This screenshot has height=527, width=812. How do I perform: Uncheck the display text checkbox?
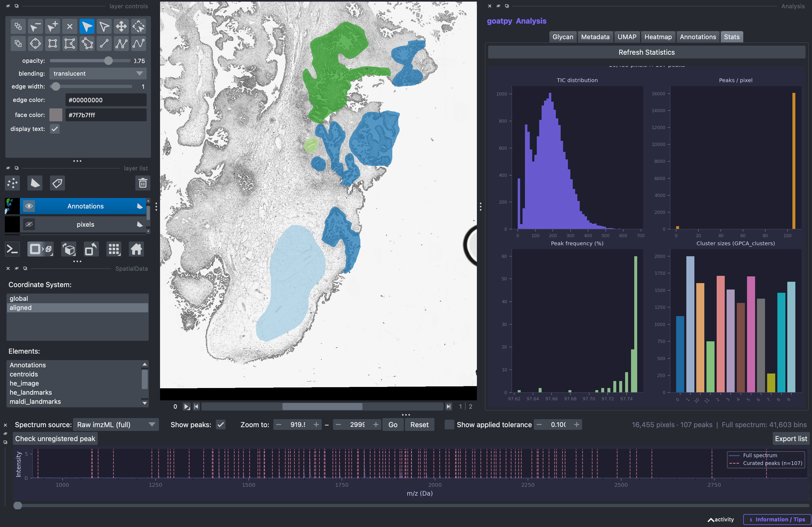point(55,129)
